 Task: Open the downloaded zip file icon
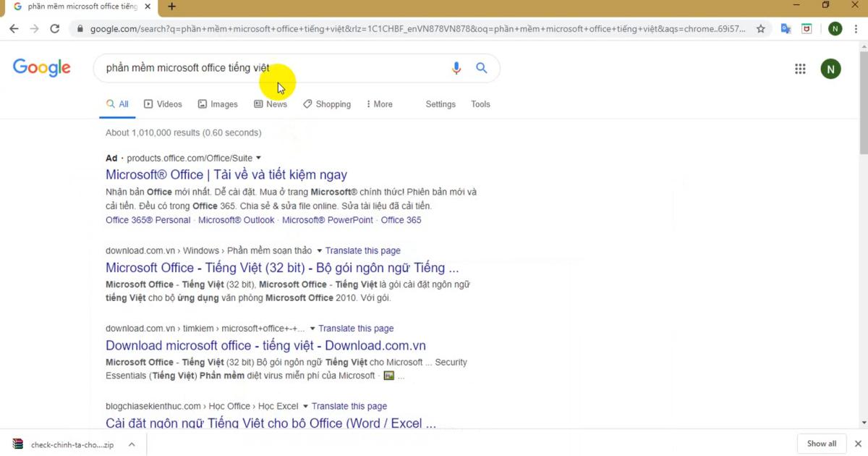click(18, 444)
